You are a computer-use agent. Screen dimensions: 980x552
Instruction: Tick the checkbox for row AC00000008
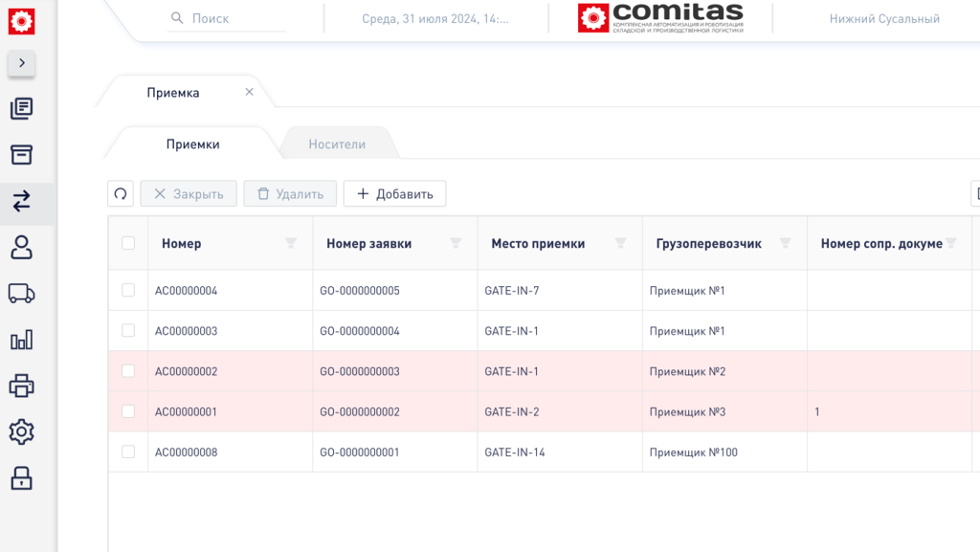click(x=128, y=452)
